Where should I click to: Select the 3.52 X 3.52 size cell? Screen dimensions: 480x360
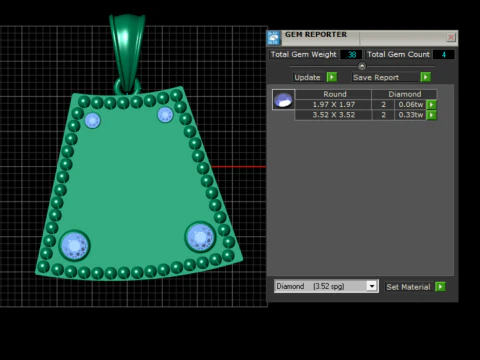[x=333, y=115]
